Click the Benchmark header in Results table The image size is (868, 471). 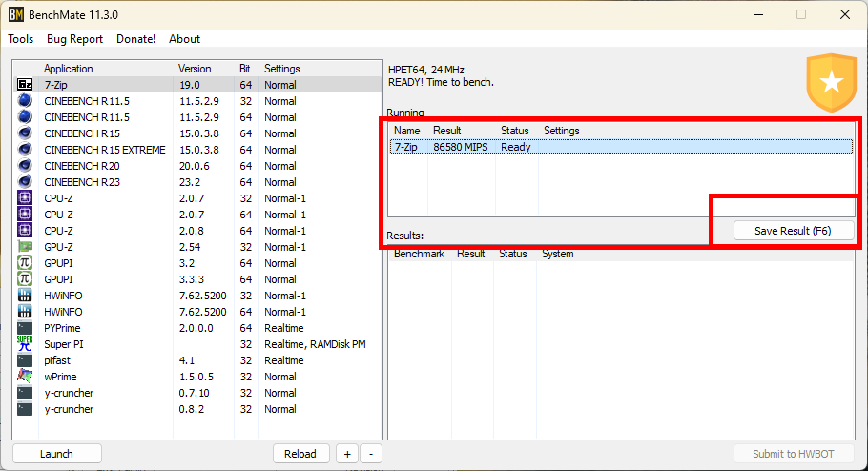[419, 254]
